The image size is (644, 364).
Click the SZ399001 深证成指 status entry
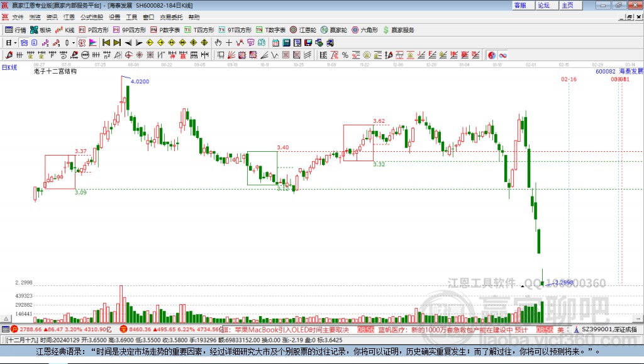(x=609, y=329)
